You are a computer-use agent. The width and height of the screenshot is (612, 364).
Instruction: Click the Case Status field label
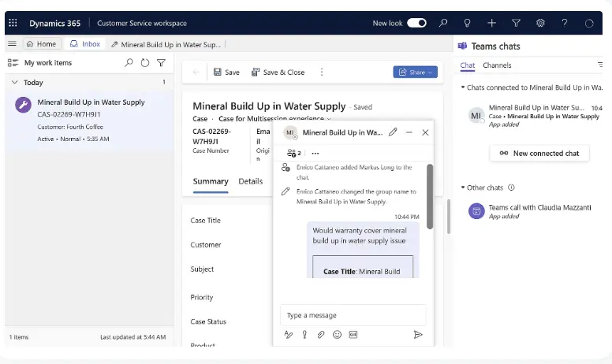click(x=208, y=321)
